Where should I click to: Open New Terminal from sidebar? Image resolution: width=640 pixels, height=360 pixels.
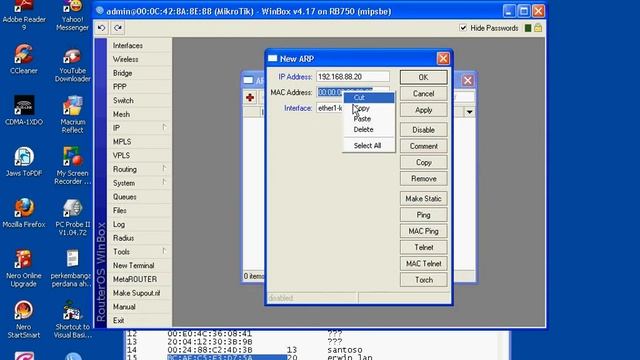(x=140, y=265)
